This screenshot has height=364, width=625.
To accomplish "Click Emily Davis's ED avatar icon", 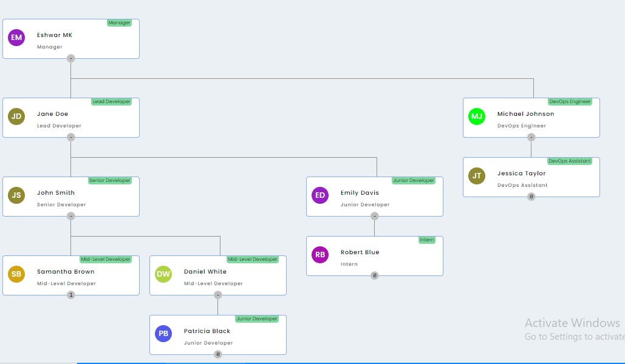I will tap(320, 195).
